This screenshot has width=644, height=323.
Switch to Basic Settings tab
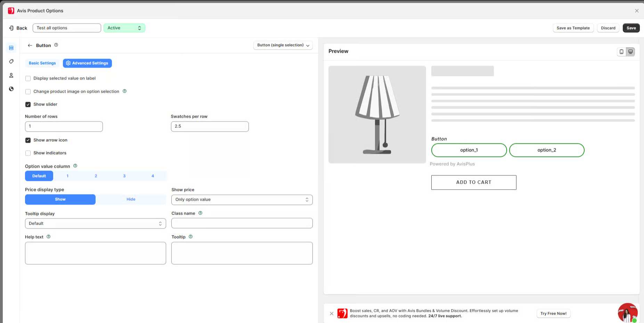click(x=42, y=63)
